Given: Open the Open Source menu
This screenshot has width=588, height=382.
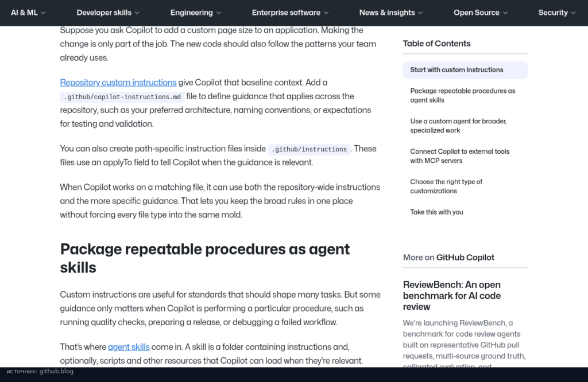Looking at the screenshot, I should pos(481,13).
